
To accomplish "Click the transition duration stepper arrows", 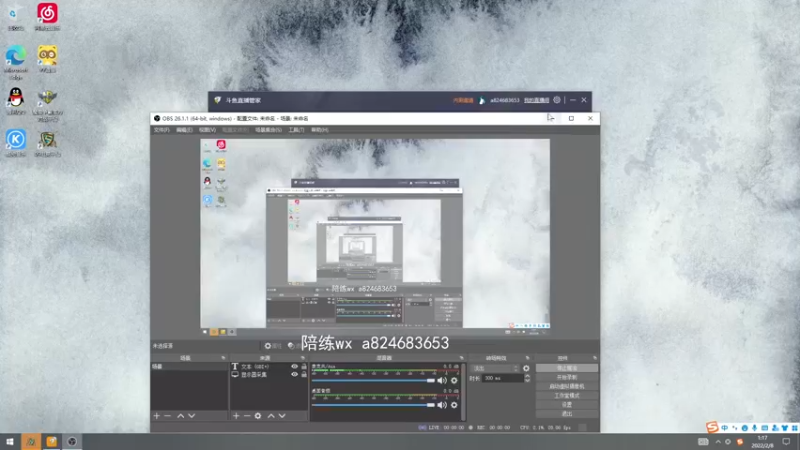I will [527, 378].
